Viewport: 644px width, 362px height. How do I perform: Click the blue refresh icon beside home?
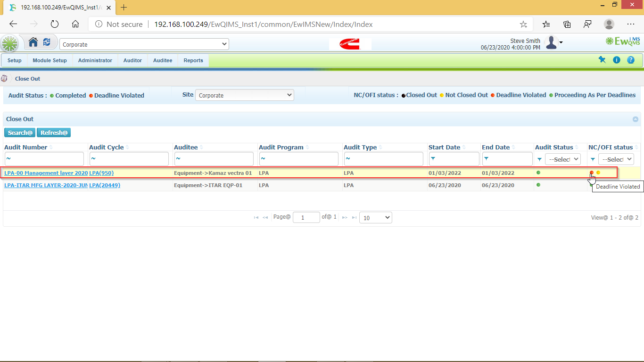pos(47,42)
